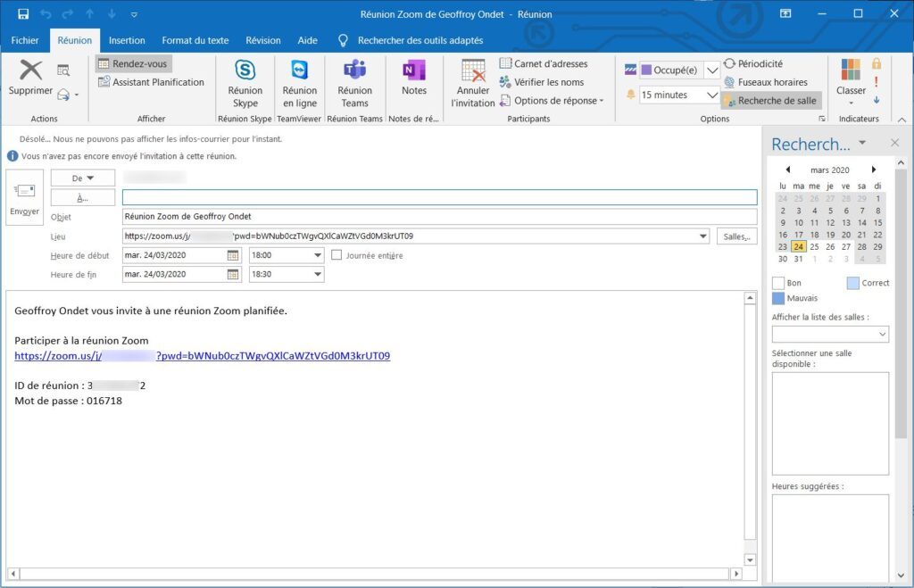Click Annuler l'invitation icon
This screenshot has width=914, height=588.
pos(472,71)
